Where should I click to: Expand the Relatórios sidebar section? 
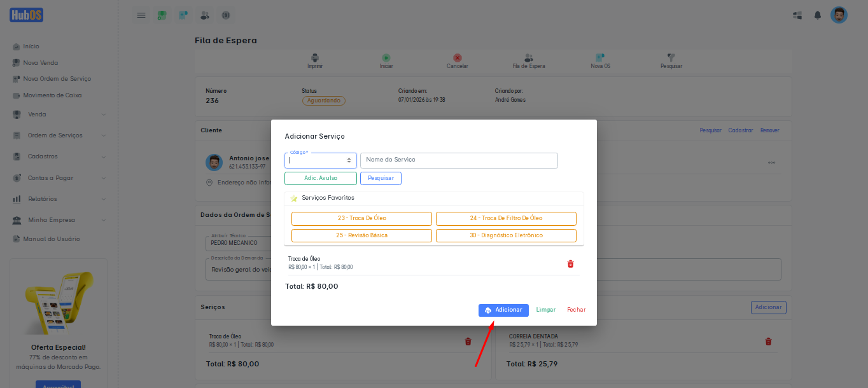[x=59, y=199]
